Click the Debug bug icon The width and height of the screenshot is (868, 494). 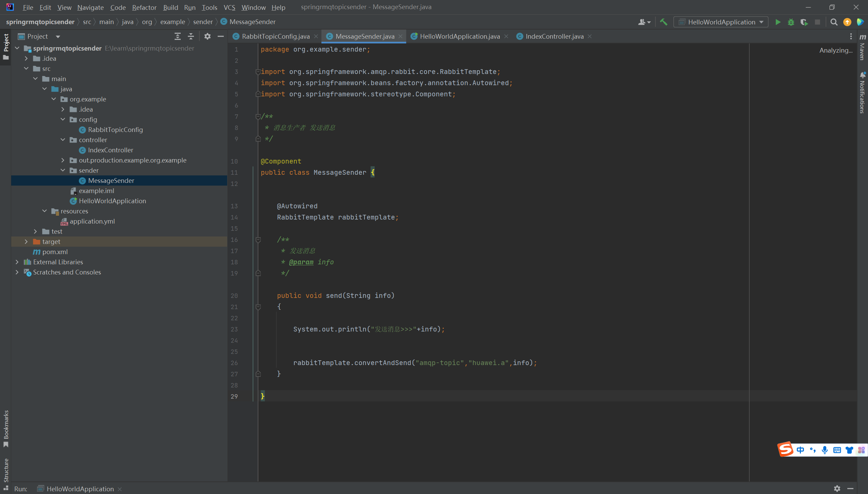pyautogui.click(x=791, y=22)
